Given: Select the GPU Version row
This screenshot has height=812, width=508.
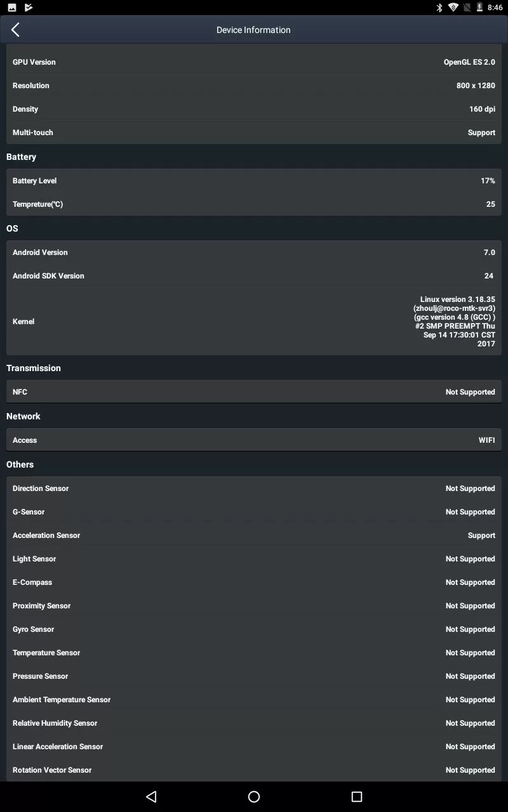Looking at the screenshot, I should click(x=254, y=62).
